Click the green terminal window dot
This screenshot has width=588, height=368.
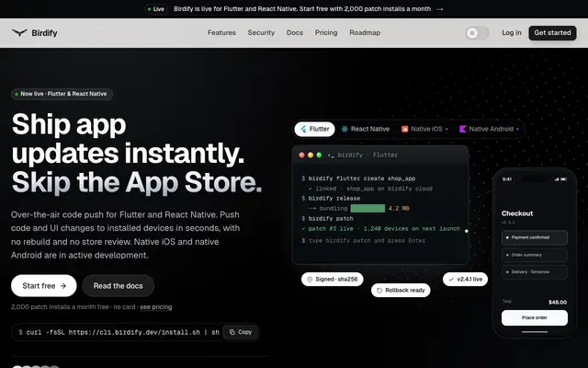coord(319,155)
